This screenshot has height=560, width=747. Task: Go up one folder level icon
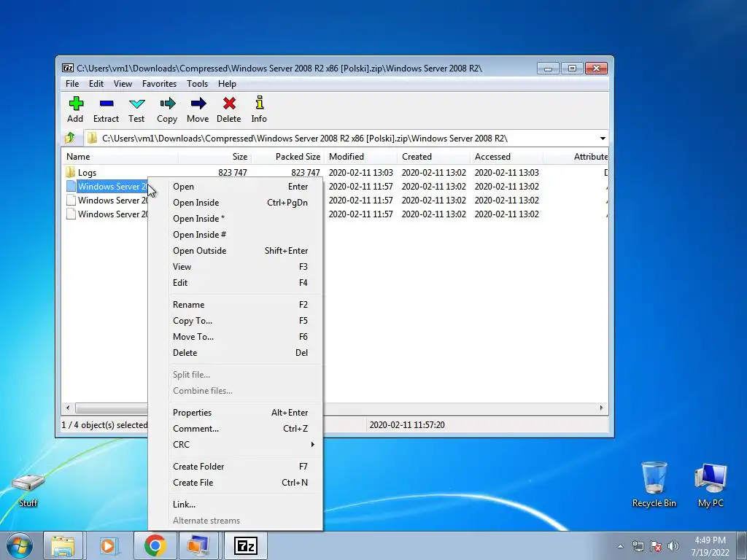tap(69, 138)
